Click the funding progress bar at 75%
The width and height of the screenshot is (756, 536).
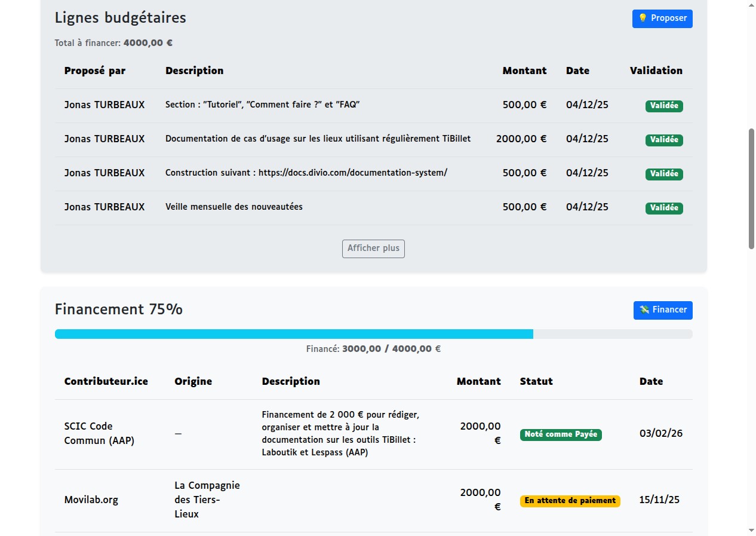coord(373,334)
